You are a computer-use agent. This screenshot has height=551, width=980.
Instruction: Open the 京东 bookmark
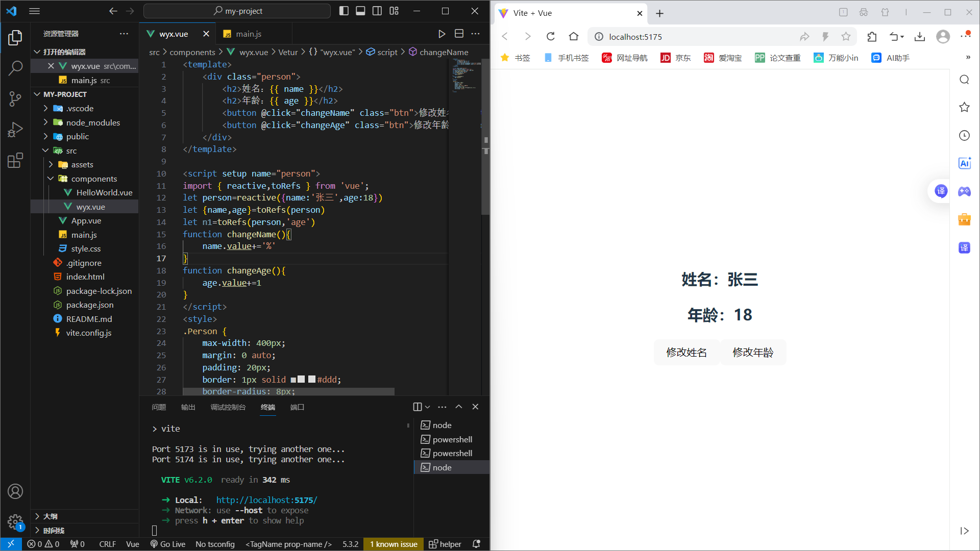[x=675, y=58]
